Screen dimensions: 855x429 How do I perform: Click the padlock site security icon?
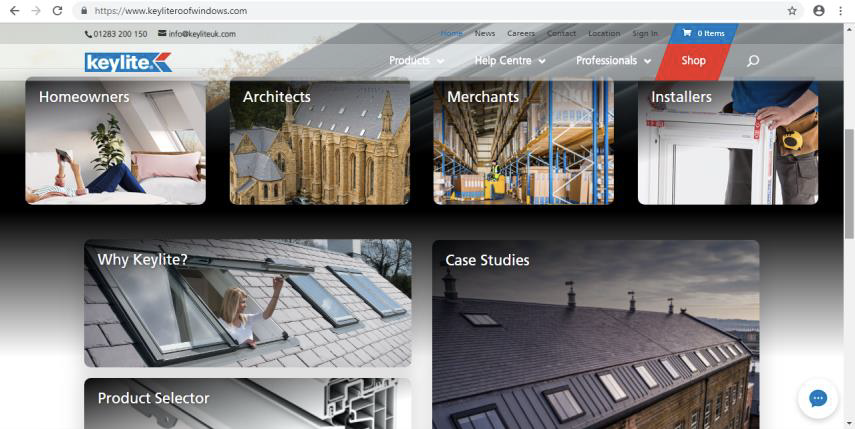83,11
